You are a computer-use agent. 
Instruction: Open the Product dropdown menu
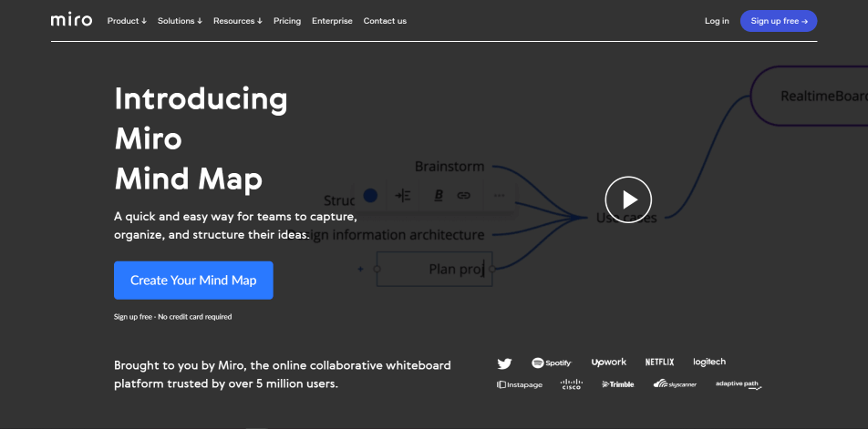(127, 21)
